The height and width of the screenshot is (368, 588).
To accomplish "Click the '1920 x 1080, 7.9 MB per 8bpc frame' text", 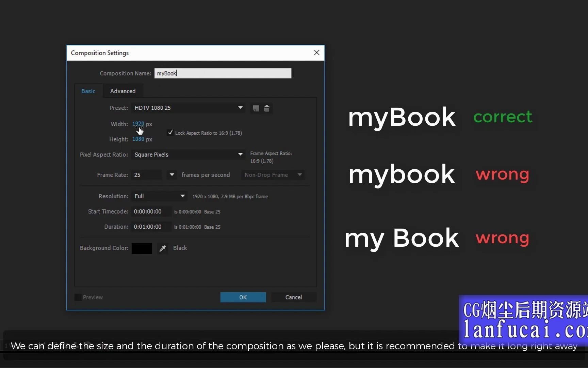I will 230,197.
